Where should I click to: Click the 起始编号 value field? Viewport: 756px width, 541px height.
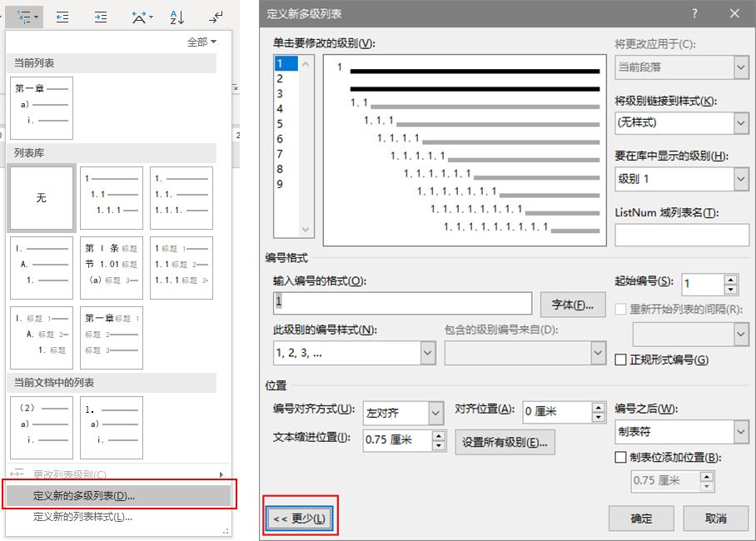[703, 284]
